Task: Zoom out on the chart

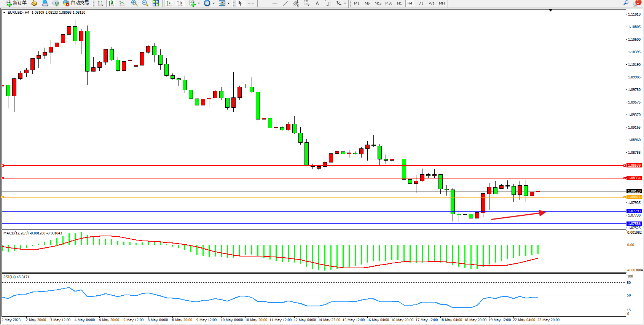Action: [x=145, y=3]
